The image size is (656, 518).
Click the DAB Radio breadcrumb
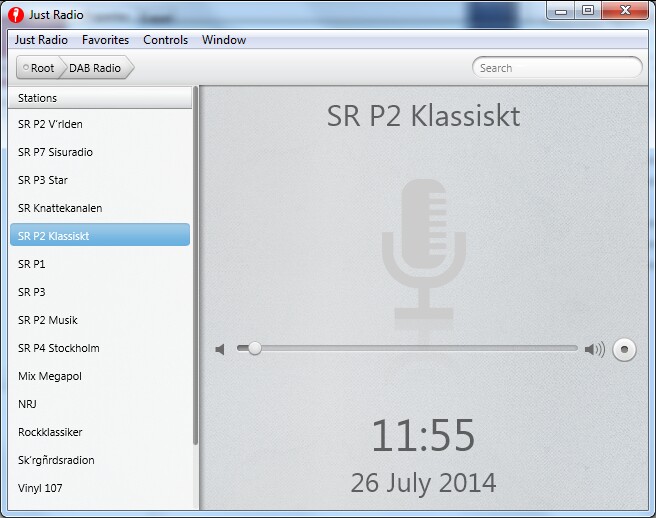[x=95, y=68]
